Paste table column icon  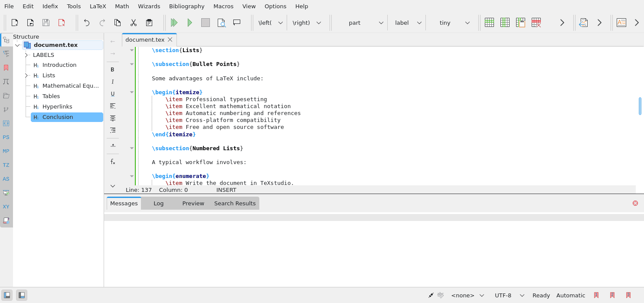point(520,23)
